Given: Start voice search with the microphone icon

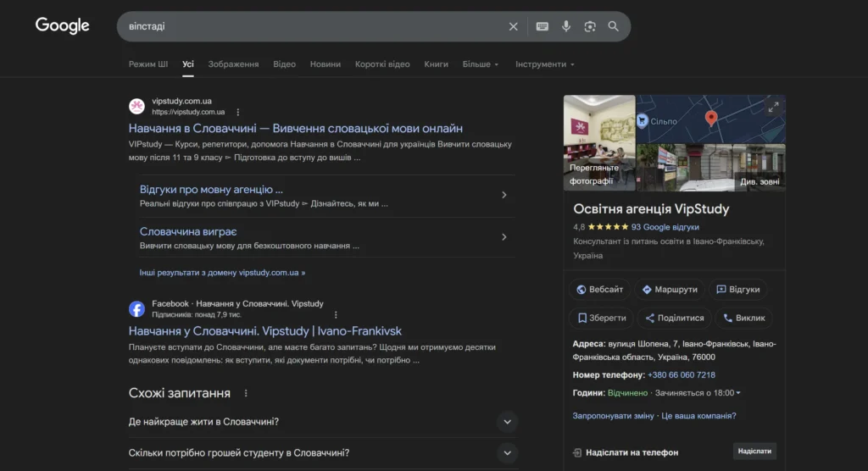Looking at the screenshot, I should click(565, 26).
